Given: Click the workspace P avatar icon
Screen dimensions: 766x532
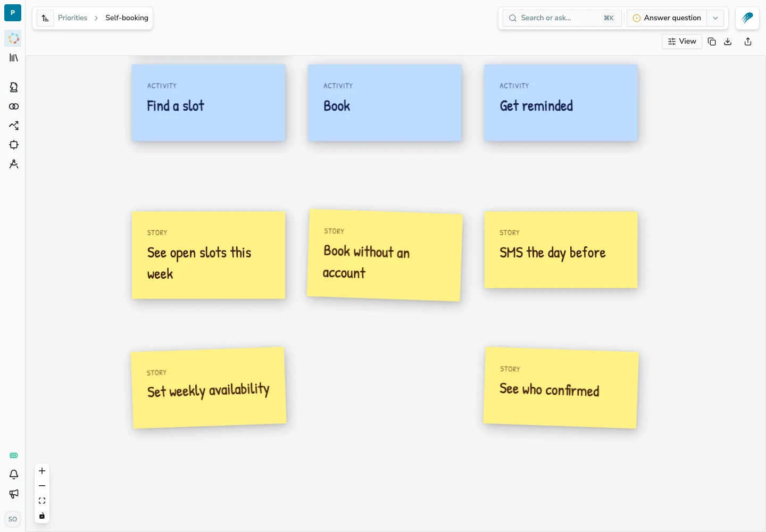Looking at the screenshot, I should pyautogui.click(x=13, y=13).
